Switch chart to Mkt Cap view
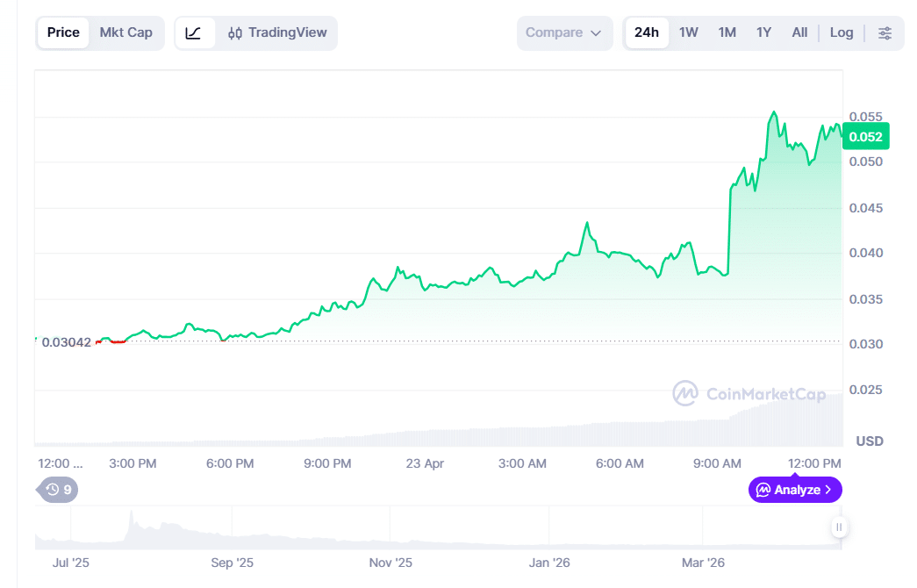The width and height of the screenshot is (917, 588). pos(125,33)
